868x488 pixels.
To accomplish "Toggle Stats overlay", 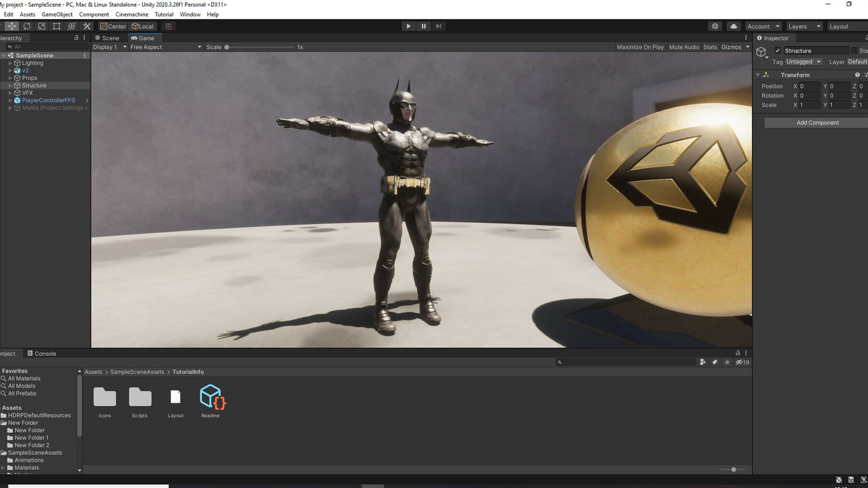I will click(710, 47).
